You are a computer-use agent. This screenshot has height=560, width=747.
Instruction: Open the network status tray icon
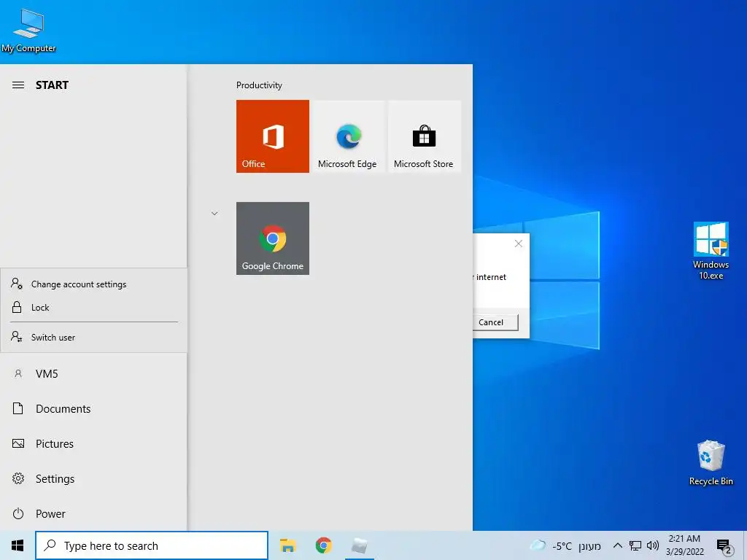635,545
